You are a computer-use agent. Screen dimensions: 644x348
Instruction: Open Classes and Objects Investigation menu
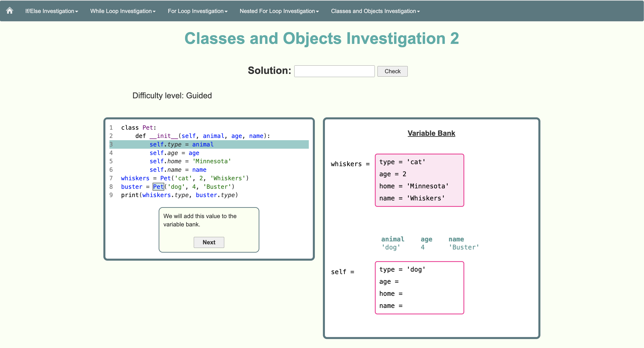pyautogui.click(x=375, y=11)
